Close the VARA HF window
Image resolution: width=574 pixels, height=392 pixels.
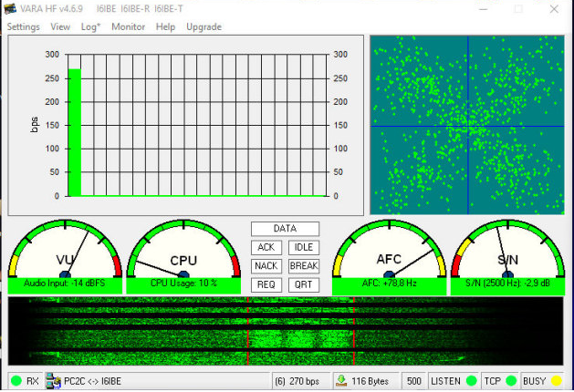(554, 9)
